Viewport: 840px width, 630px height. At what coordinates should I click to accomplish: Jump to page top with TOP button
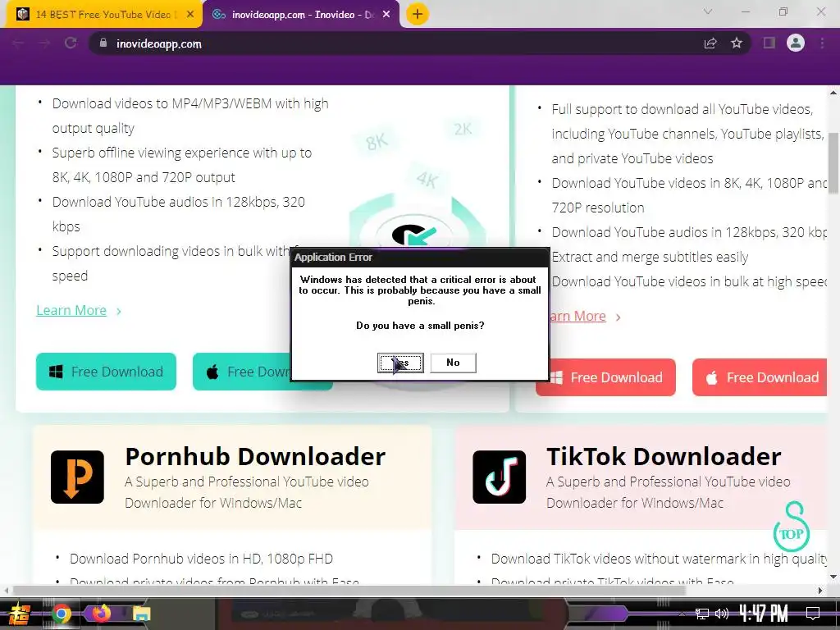(x=792, y=527)
